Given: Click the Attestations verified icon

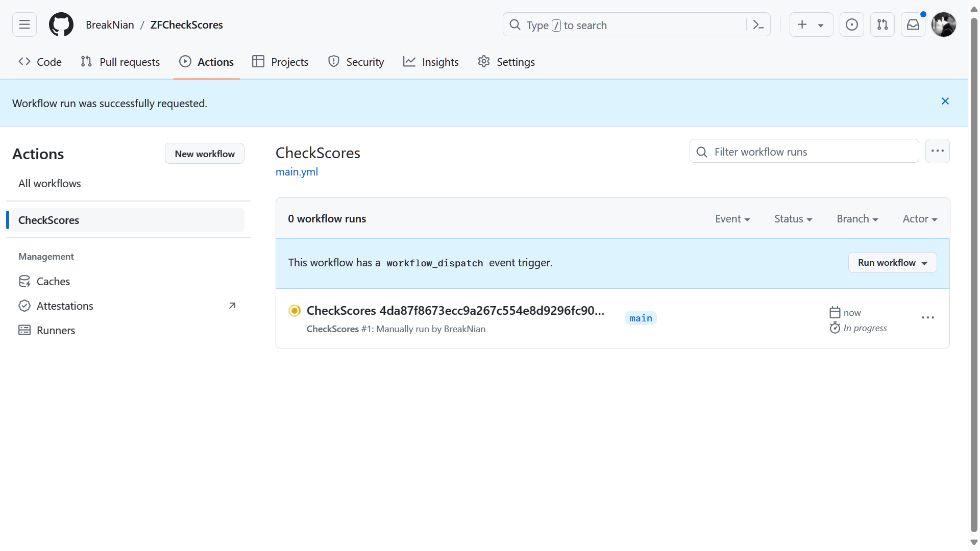Looking at the screenshot, I should pos(24,306).
